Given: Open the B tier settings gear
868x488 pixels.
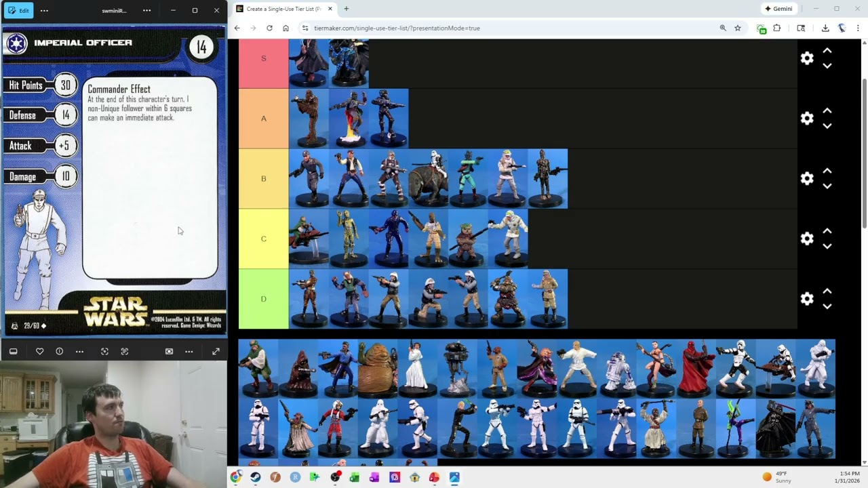Looking at the screenshot, I should pos(807,178).
